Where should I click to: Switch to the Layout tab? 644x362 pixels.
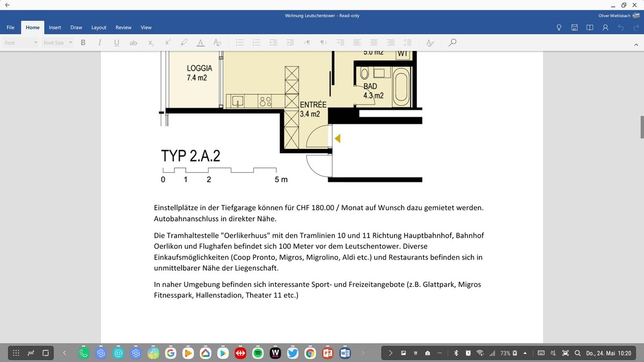point(99,27)
